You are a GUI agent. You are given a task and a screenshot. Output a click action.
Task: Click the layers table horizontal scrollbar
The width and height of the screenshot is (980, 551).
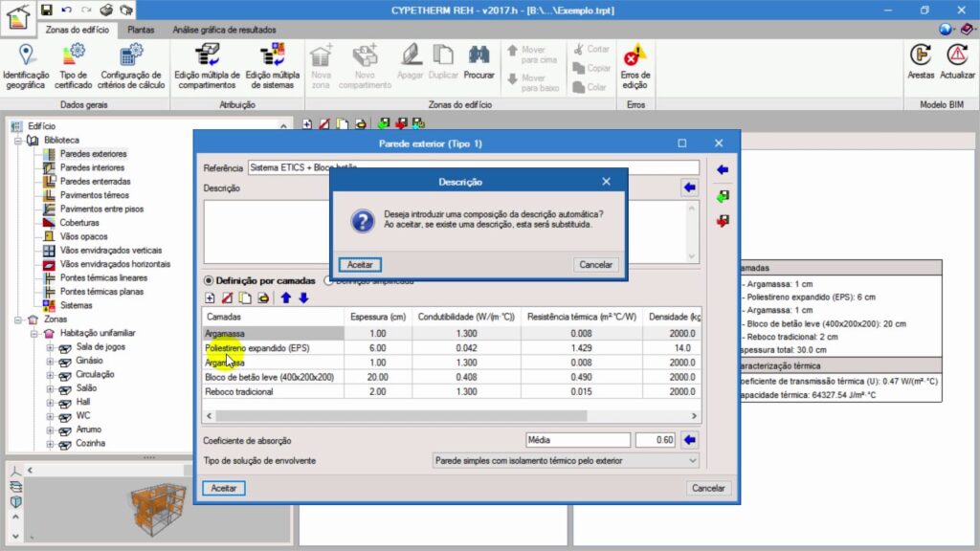tap(450, 416)
